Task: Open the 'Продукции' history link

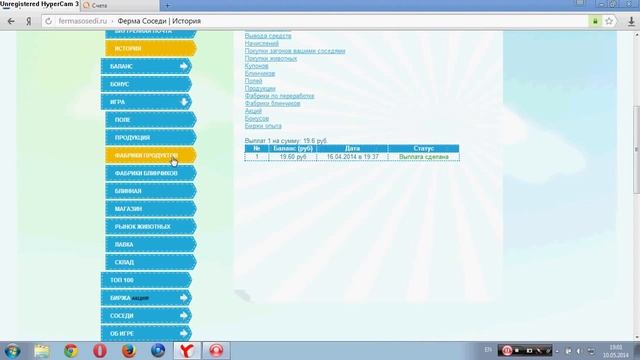Action: pyautogui.click(x=260, y=88)
